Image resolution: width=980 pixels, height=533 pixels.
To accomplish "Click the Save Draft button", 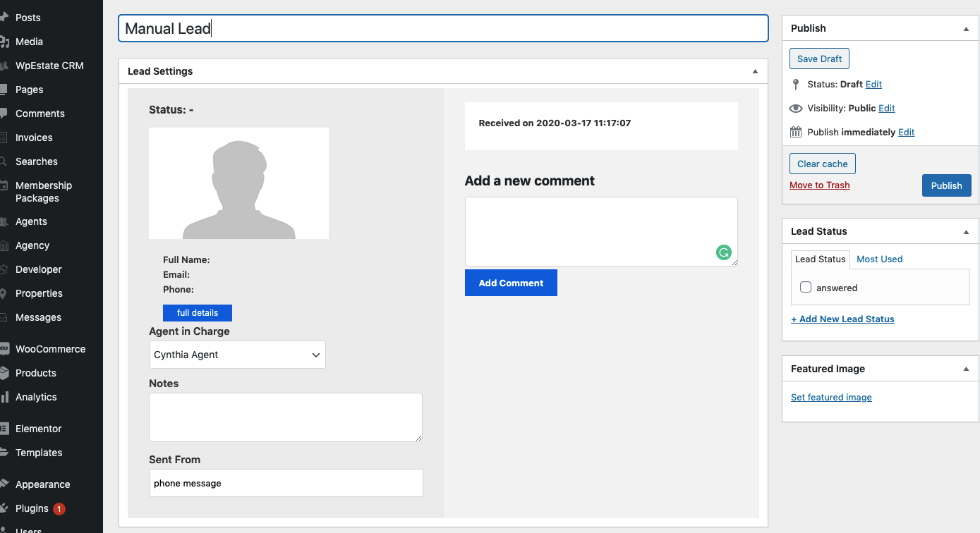I will (819, 59).
